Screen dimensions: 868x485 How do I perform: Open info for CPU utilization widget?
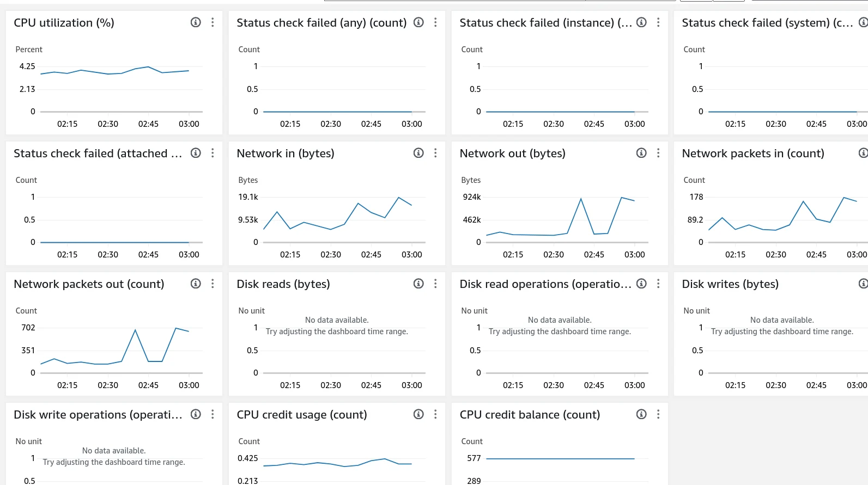196,22
